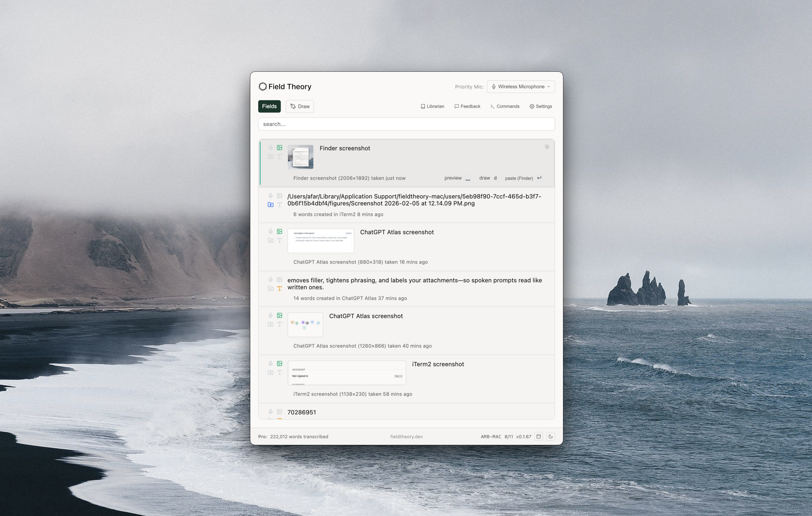Open the fieldtheory.dev link in the footer
This screenshot has height=516, width=812.
406,436
